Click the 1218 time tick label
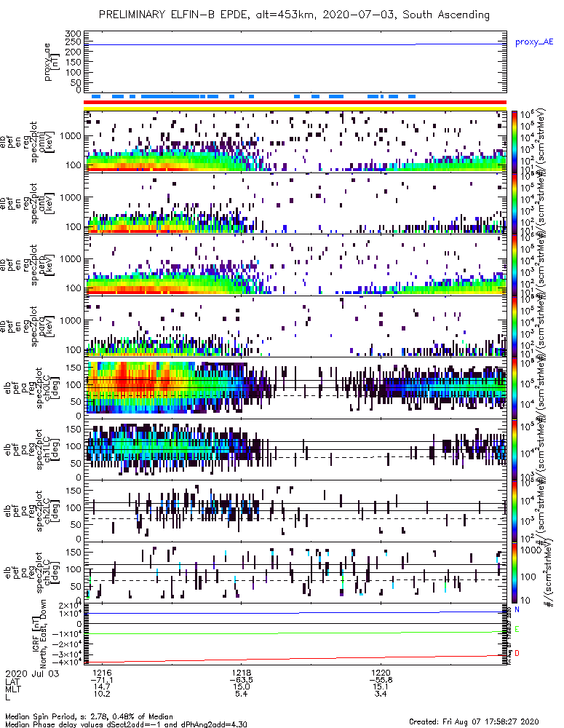The height and width of the screenshot is (728, 564). (x=242, y=673)
